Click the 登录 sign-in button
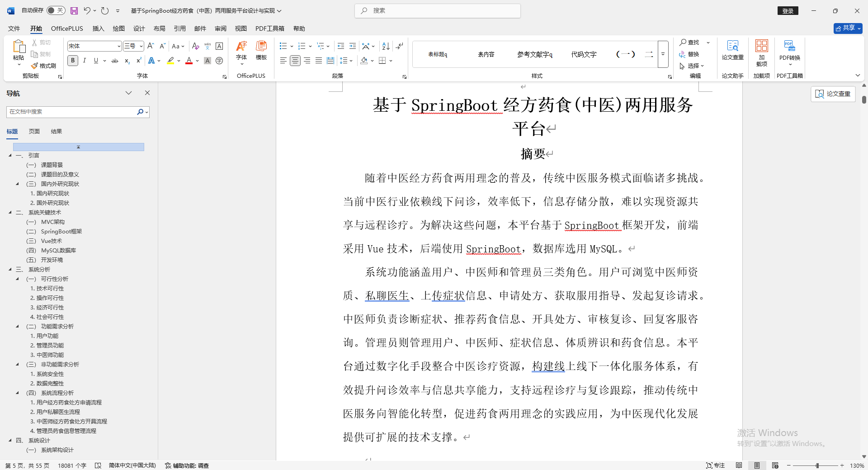868x470 pixels. 788,11
